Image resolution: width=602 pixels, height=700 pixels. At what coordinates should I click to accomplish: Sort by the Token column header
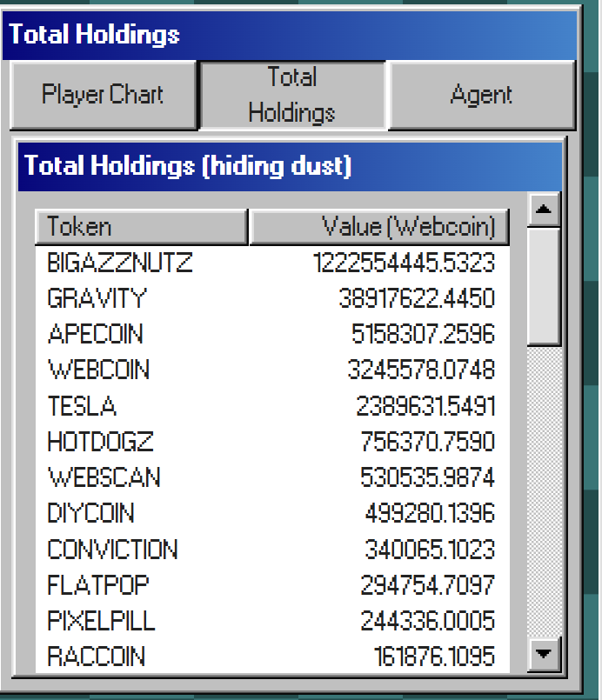(141, 227)
